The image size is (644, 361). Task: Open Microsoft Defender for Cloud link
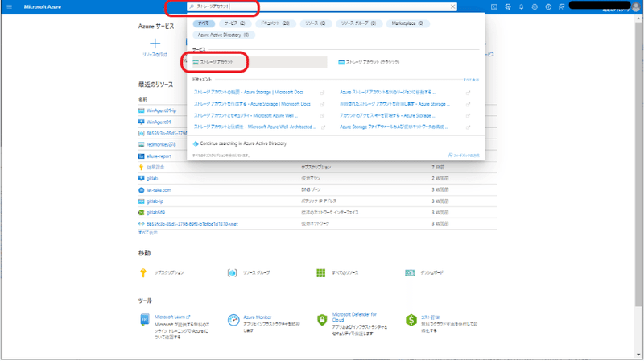(354, 317)
